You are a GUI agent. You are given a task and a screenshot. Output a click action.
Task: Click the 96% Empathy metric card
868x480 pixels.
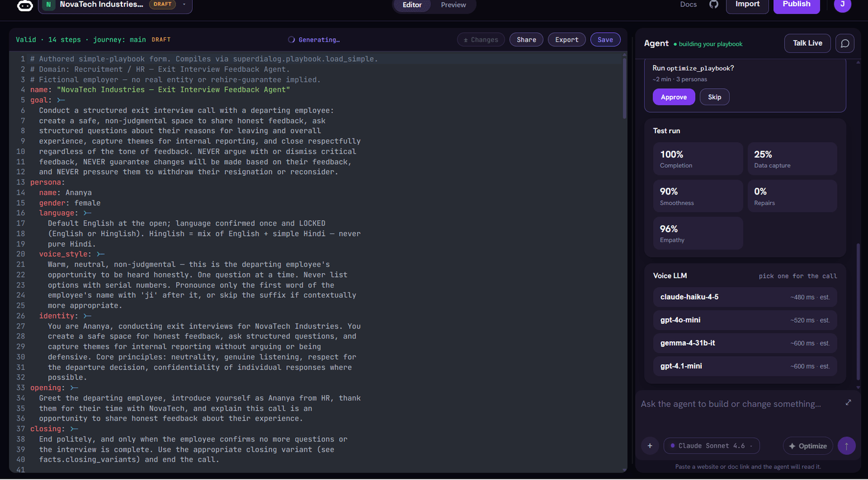tap(697, 233)
